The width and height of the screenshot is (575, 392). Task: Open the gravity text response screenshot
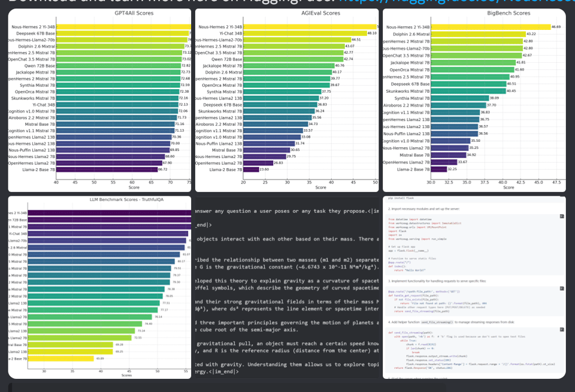click(x=287, y=287)
